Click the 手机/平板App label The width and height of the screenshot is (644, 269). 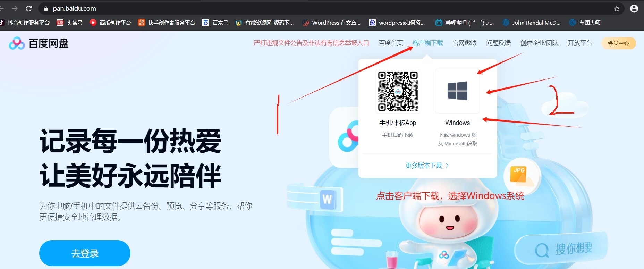[x=398, y=123]
